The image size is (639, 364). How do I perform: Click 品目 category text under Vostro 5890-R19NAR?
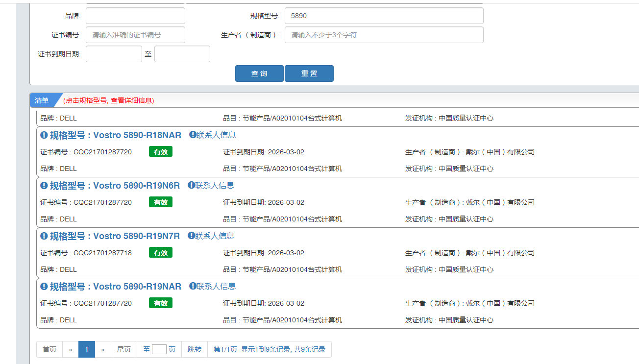[x=283, y=320]
